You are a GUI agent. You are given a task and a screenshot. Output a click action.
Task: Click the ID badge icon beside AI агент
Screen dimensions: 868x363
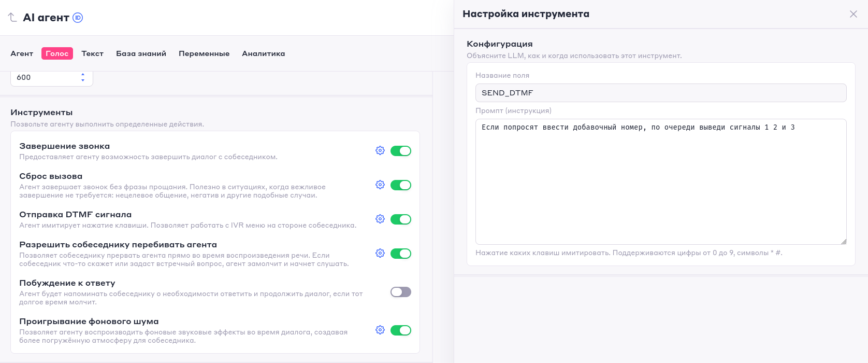(x=78, y=18)
